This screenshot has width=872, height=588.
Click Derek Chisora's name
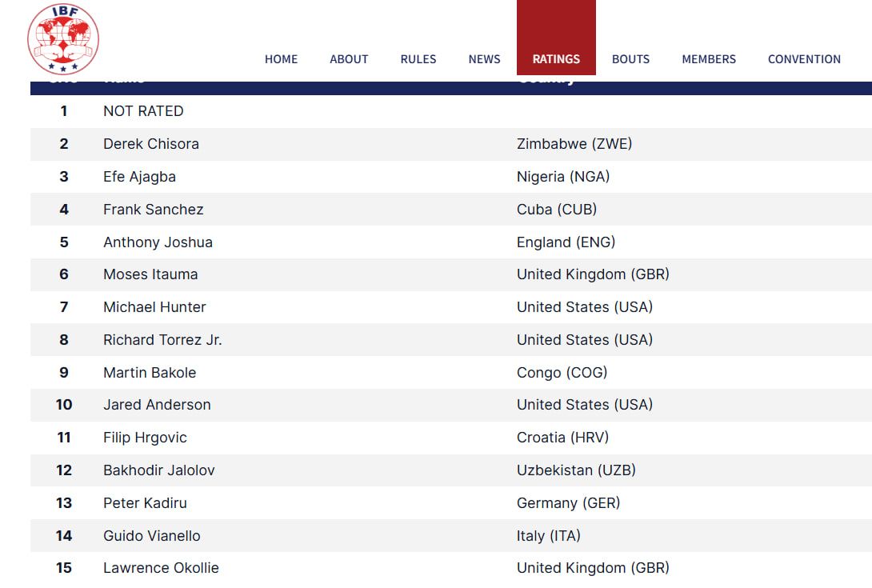150,144
